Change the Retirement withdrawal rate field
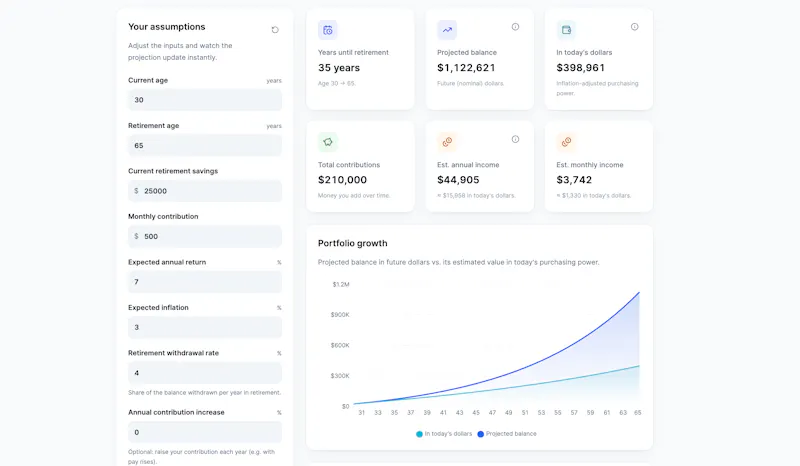 pos(205,373)
